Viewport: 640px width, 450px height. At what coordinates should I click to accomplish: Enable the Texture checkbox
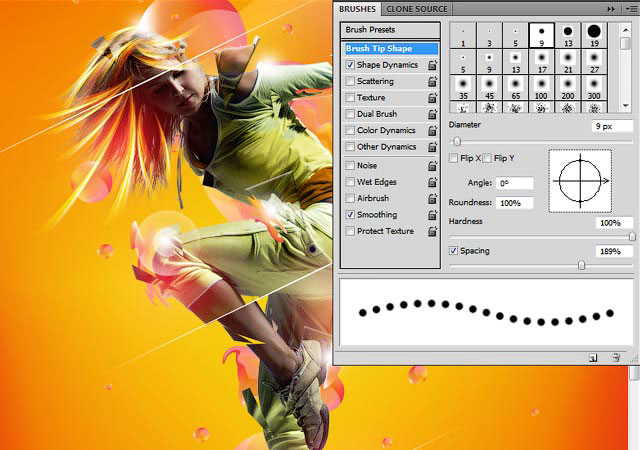coord(350,98)
